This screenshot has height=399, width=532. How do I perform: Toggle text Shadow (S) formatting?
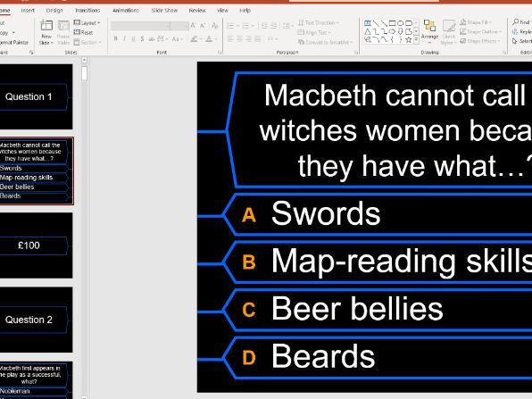click(x=142, y=39)
